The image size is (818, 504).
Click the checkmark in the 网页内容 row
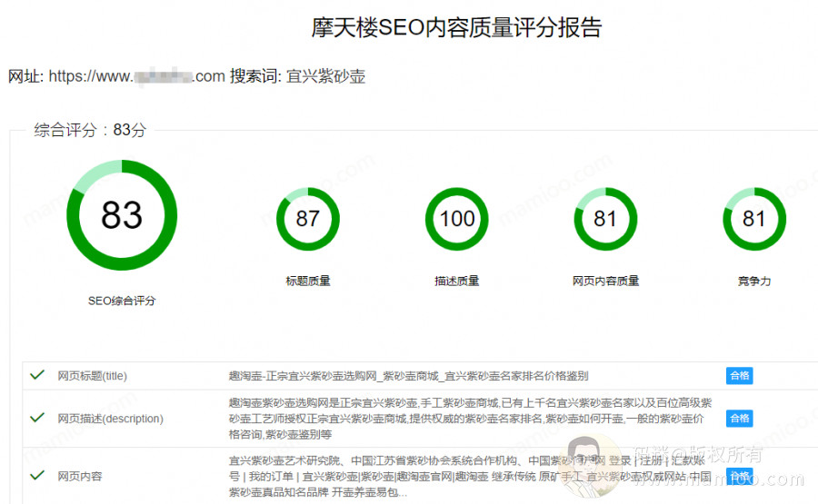(37, 475)
